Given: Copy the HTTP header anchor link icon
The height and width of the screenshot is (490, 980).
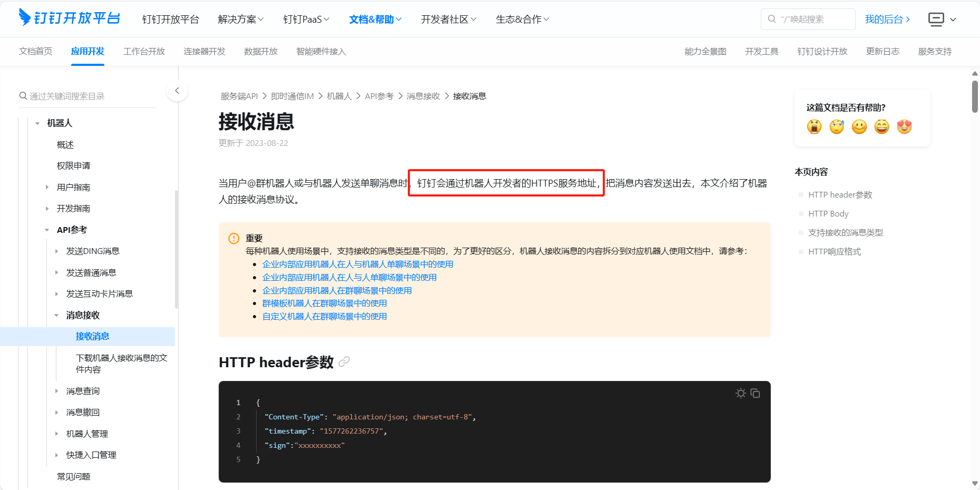Looking at the screenshot, I should pos(344,362).
